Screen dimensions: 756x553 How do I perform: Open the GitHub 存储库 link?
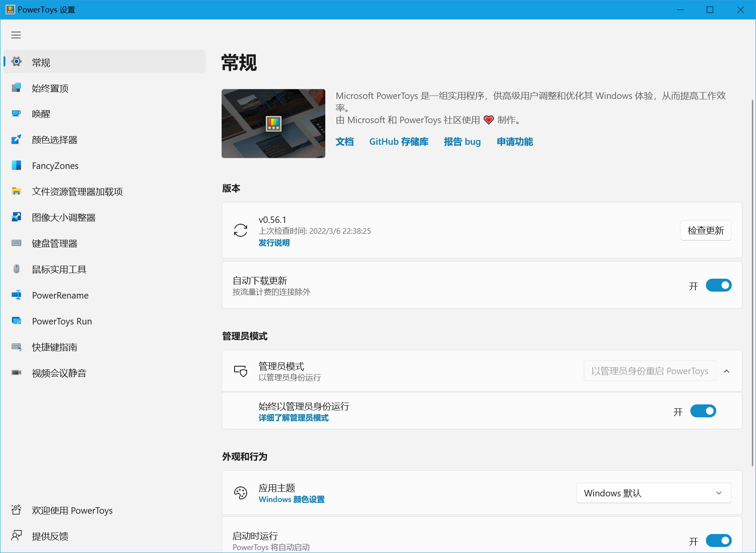[399, 142]
